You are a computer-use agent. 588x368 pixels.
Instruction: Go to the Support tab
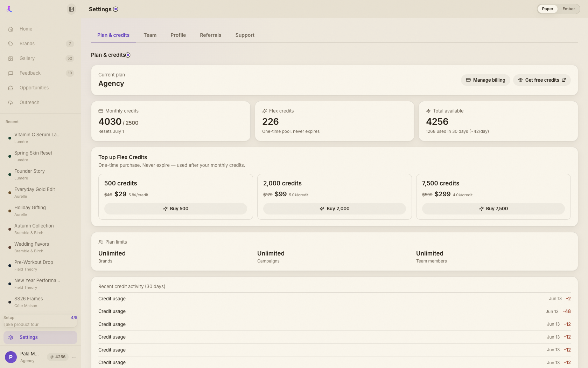pyautogui.click(x=245, y=35)
